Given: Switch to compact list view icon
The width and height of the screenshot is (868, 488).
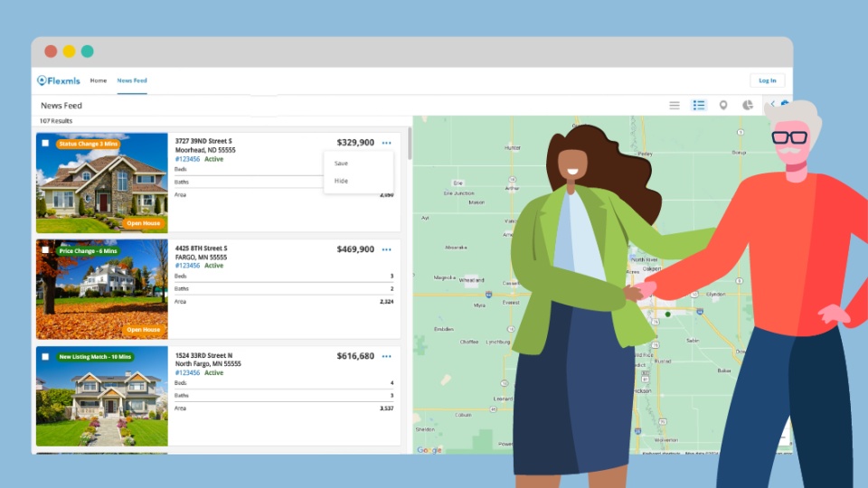Looking at the screenshot, I should pyautogui.click(x=675, y=105).
